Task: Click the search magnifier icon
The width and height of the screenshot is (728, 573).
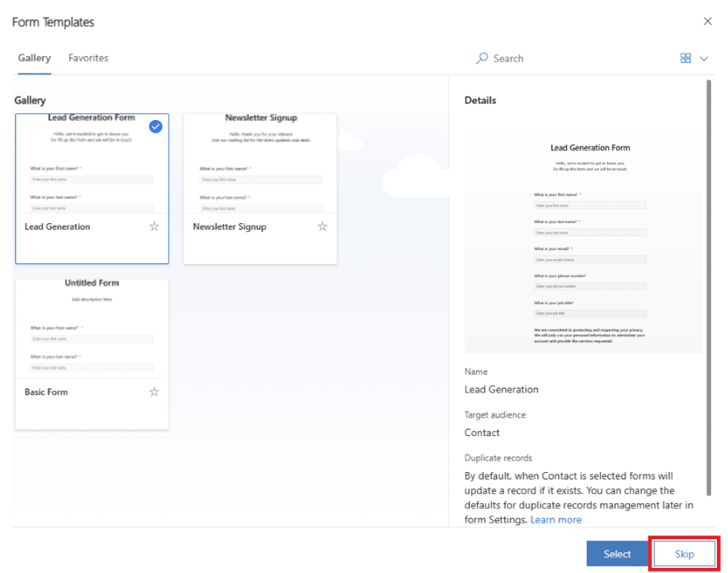Action: (482, 58)
